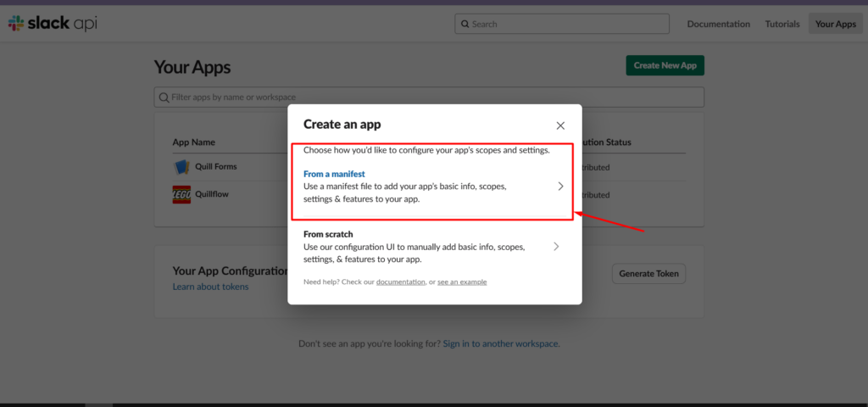Click chevron beside From scratch
This screenshot has height=407, width=868.
556,247
